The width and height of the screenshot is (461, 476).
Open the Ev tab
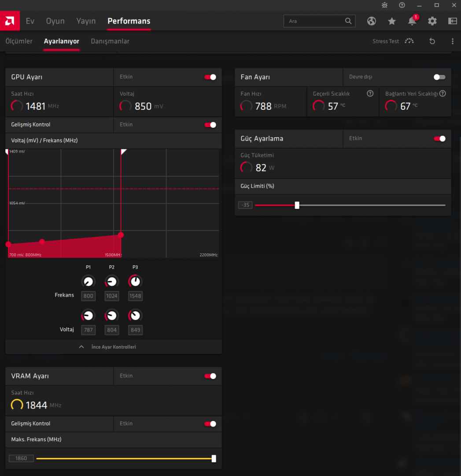[x=30, y=21]
